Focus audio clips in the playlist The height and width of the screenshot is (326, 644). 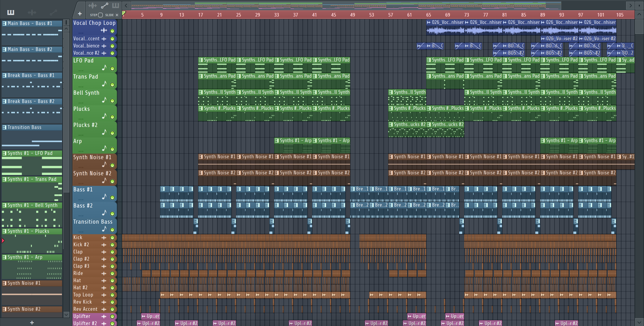(x=93, y=6)
